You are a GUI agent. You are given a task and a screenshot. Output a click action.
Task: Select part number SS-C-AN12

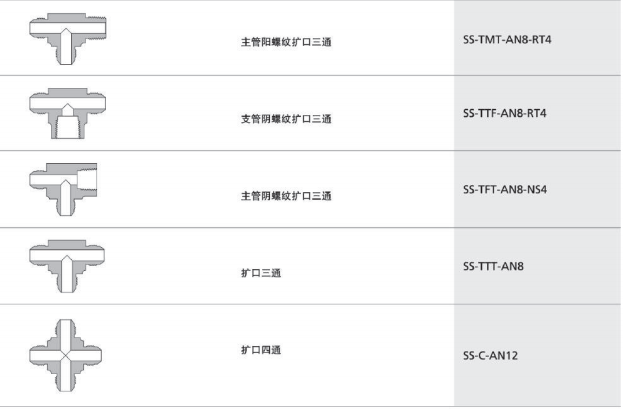point(490,355)
